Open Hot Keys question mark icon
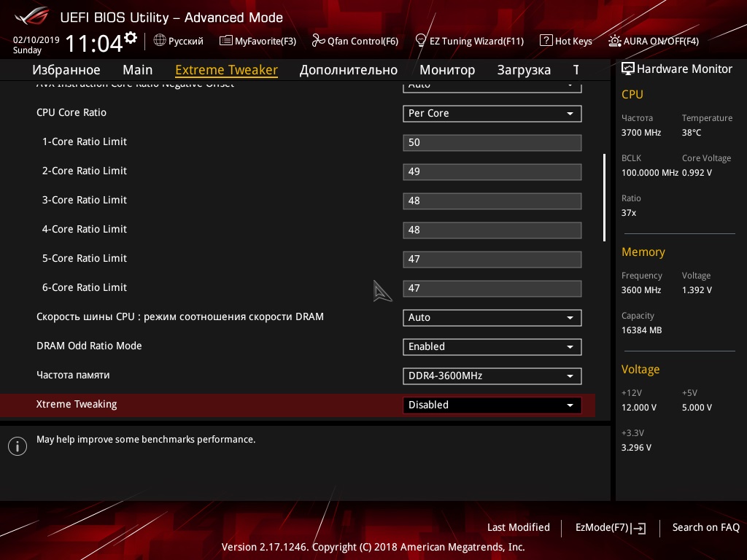The height and width of the screenshot is (560, 747). tap(546, 41)
